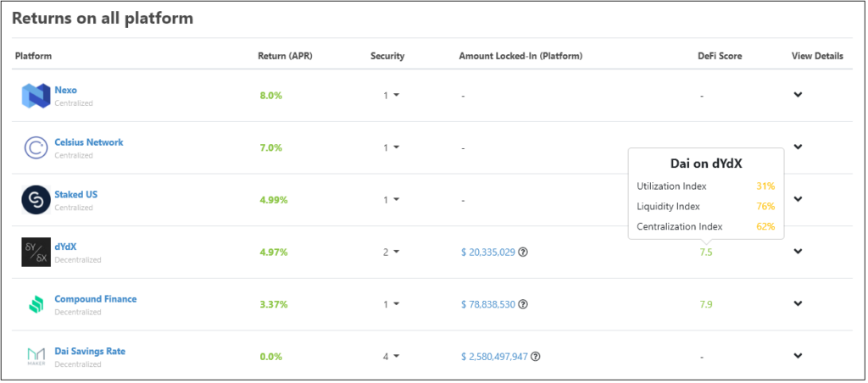868x383 pixels.
Task: Open the Compound Finance link
Action: 95,299
